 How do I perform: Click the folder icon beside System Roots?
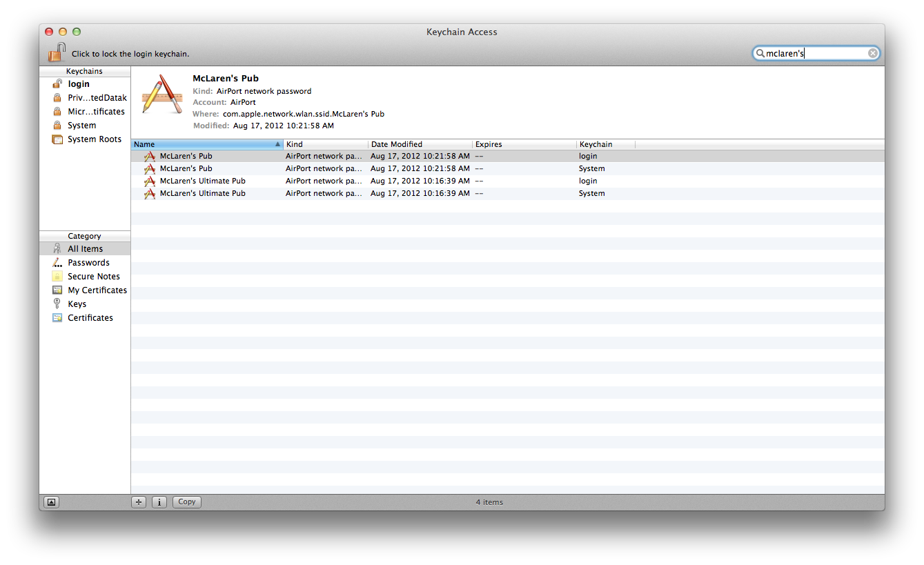[57, 139]
